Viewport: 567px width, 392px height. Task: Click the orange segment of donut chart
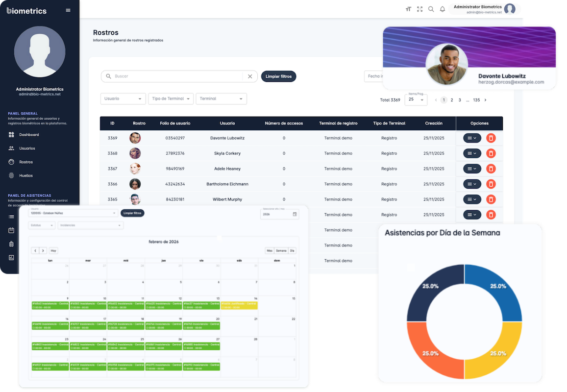tap(424, 350)
